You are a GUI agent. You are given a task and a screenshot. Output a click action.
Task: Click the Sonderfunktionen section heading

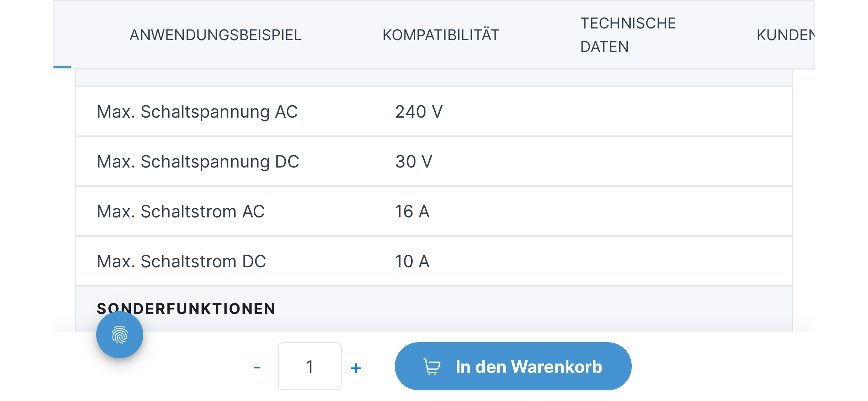[186, 309]
